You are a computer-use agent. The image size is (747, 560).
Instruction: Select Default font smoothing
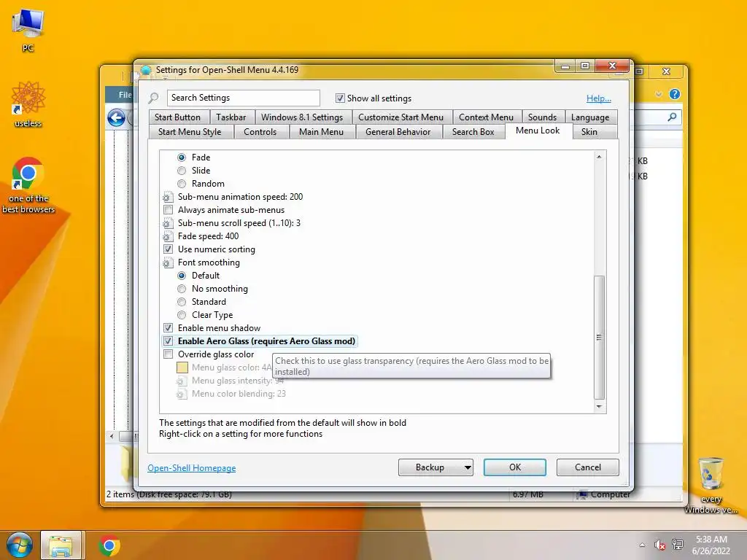click(x=182, y=276)
